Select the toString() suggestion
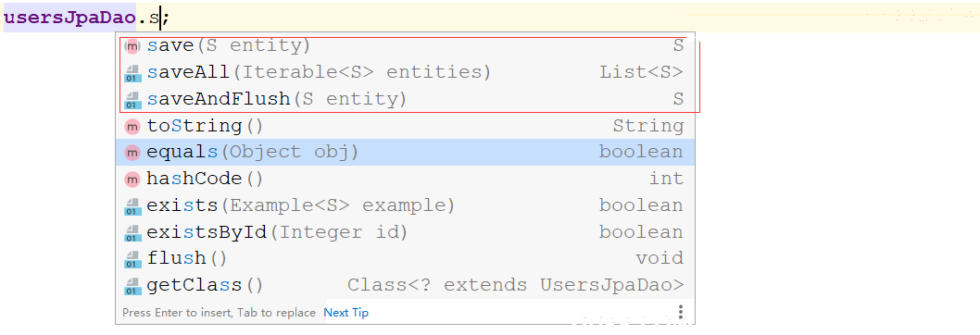The height and width of the screenshot is (335, 980). click(405, 126)
